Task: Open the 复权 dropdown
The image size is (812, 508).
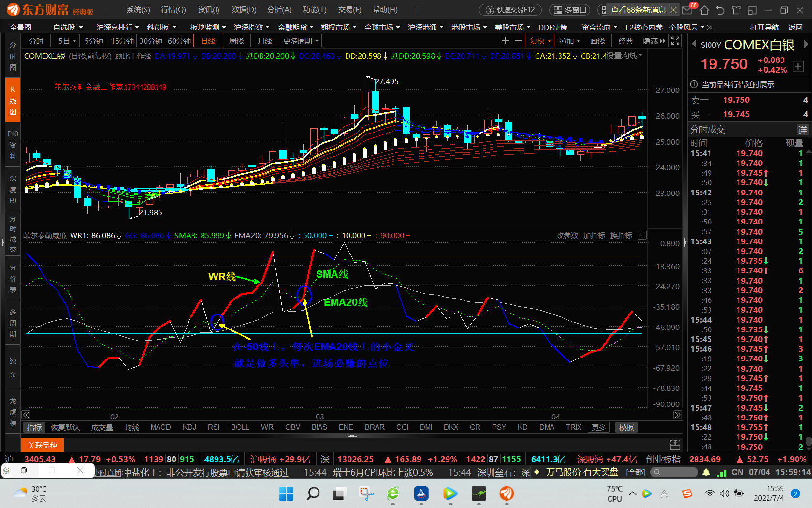Action: click(x=540, y=41)
